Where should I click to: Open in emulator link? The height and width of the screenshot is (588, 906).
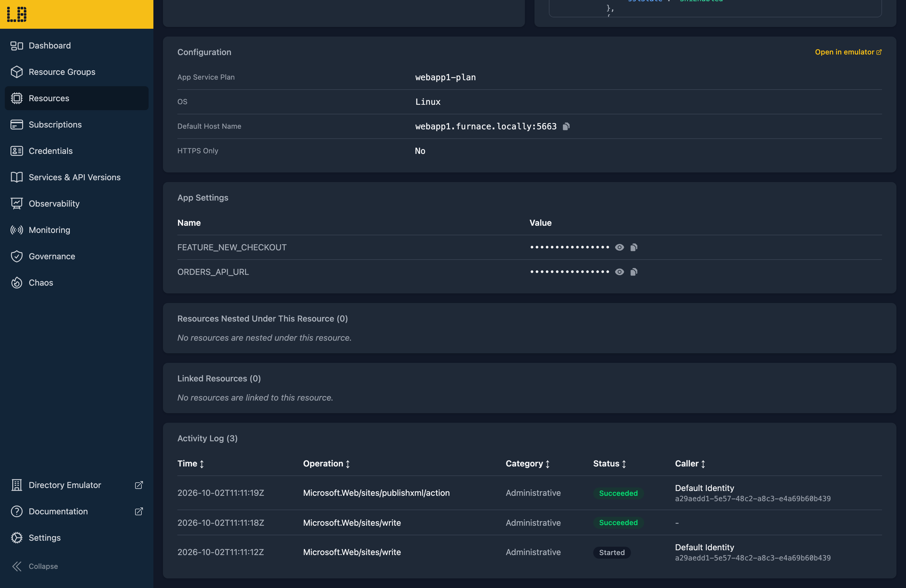tap(848, 52)
